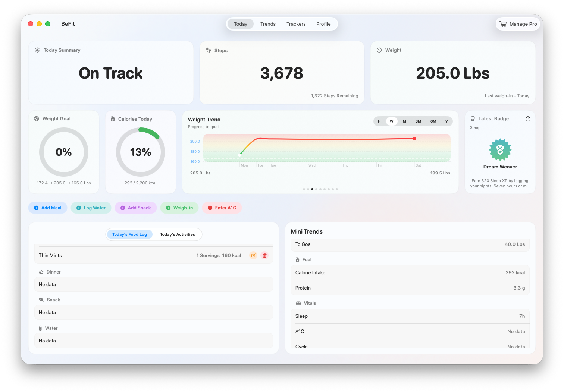Click the Log Water button

(91, 208)
